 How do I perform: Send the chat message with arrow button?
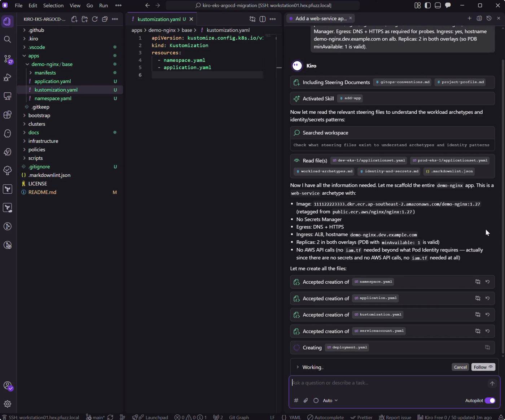click(492, 384)
